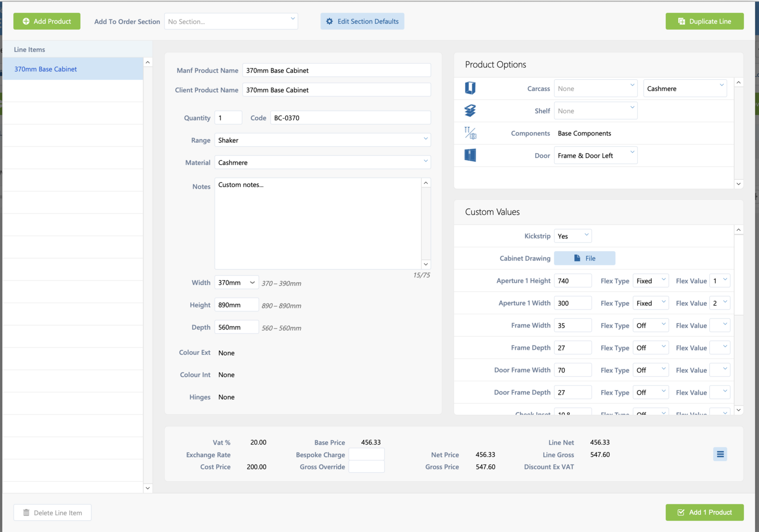Click Custom Values scroll down arrow
Screen dimensions: 759x532
click(738, 410)
